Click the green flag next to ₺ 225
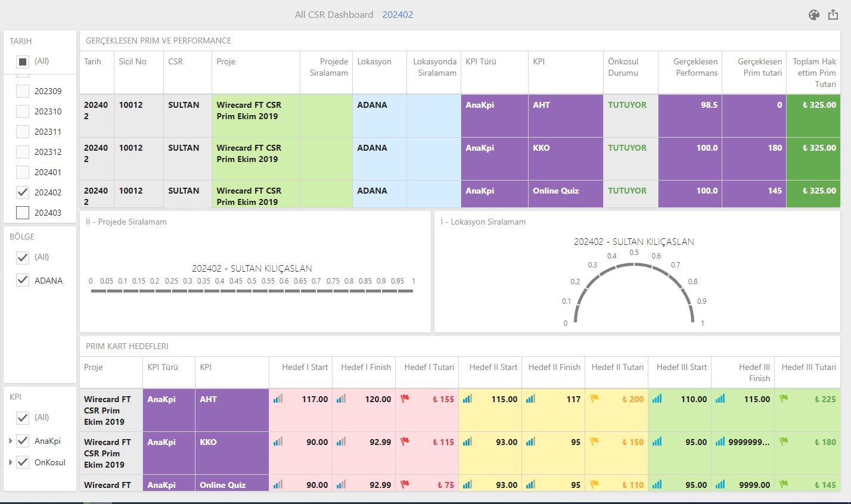Screen dimensions: 851x504 point(784,399)
